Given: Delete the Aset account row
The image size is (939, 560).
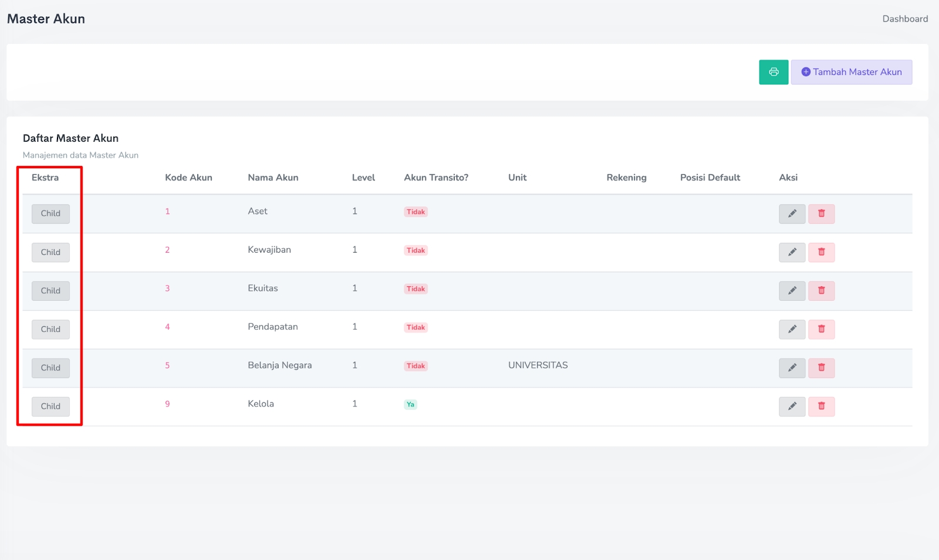Looking at the screenshot, I should 821,214.
